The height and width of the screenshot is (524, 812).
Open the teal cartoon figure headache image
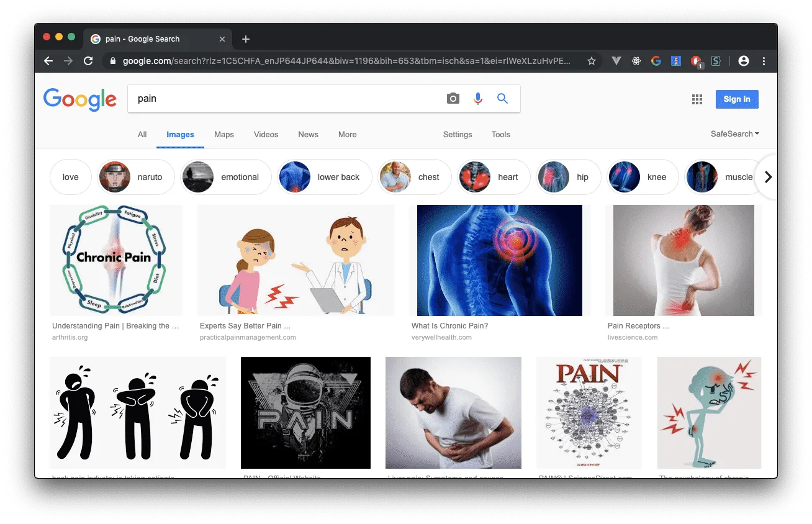(709, 412)
